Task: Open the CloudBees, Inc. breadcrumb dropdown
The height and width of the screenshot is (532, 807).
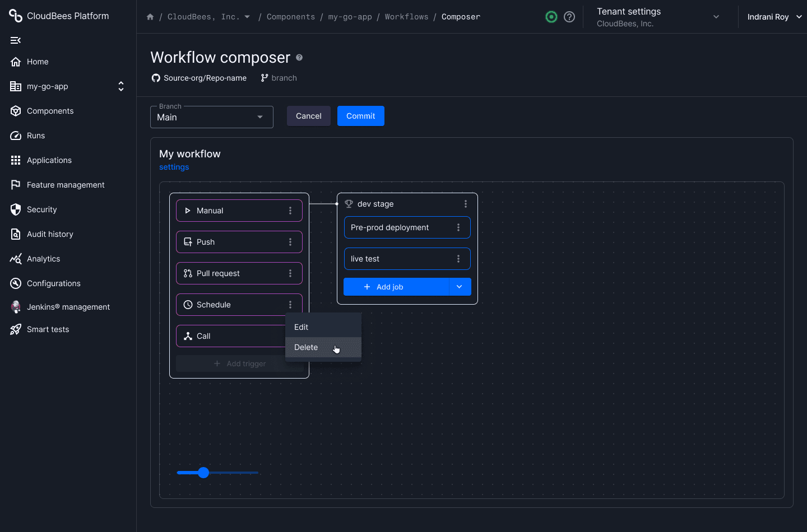Action: pos(247,17)
